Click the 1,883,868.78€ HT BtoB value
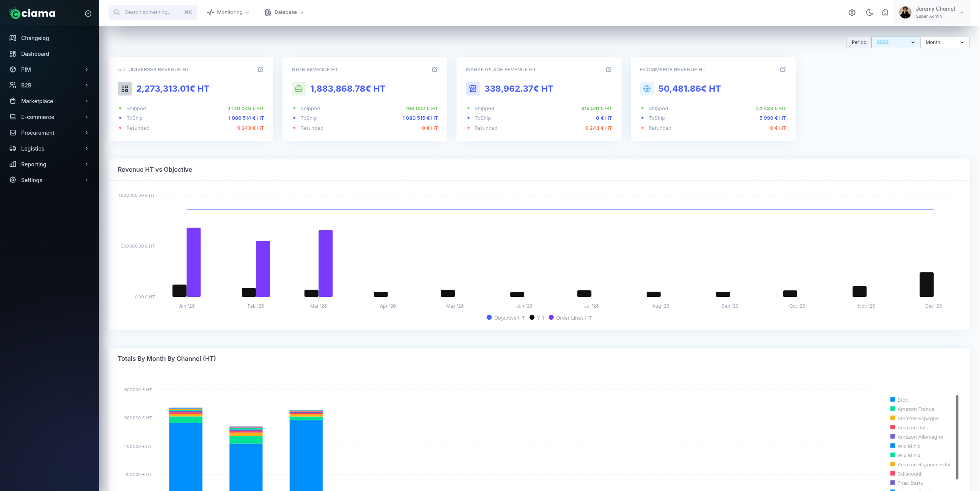The height and width of the screenshot is (491, 980). click(x=348, y=89)
